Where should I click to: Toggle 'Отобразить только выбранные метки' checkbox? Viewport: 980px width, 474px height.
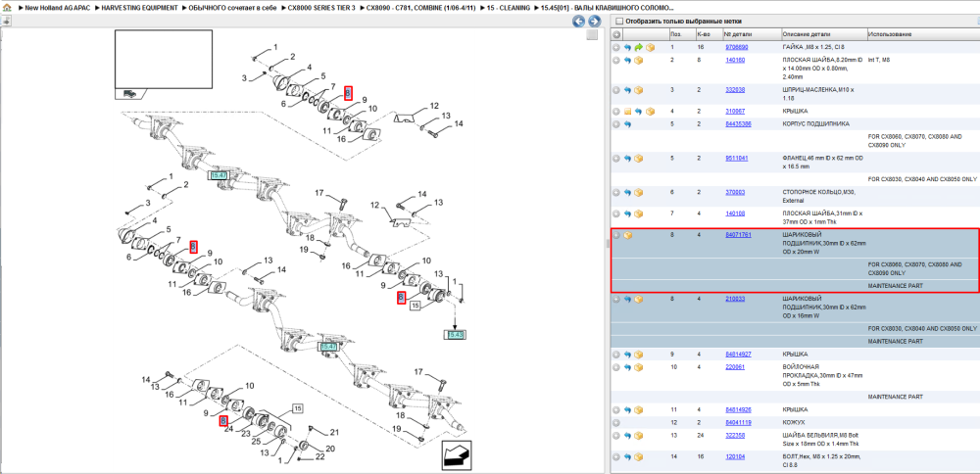pos(618,22)
